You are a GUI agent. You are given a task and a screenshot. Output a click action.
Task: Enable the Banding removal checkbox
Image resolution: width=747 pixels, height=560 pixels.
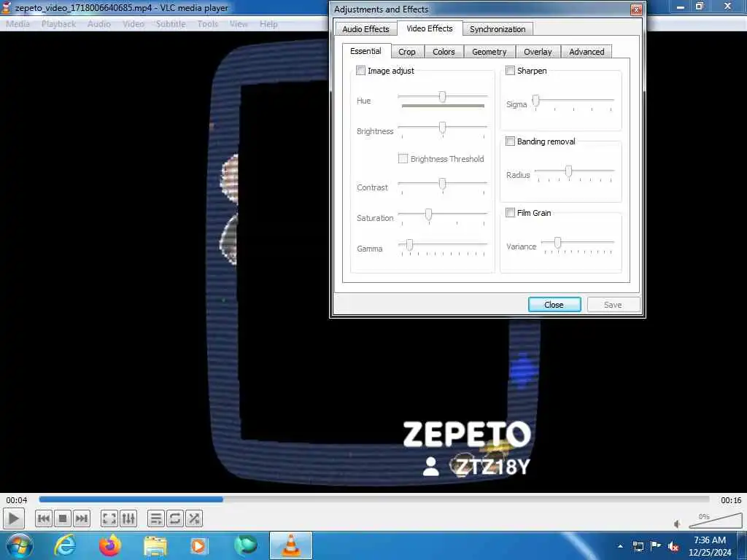(510, 141)
